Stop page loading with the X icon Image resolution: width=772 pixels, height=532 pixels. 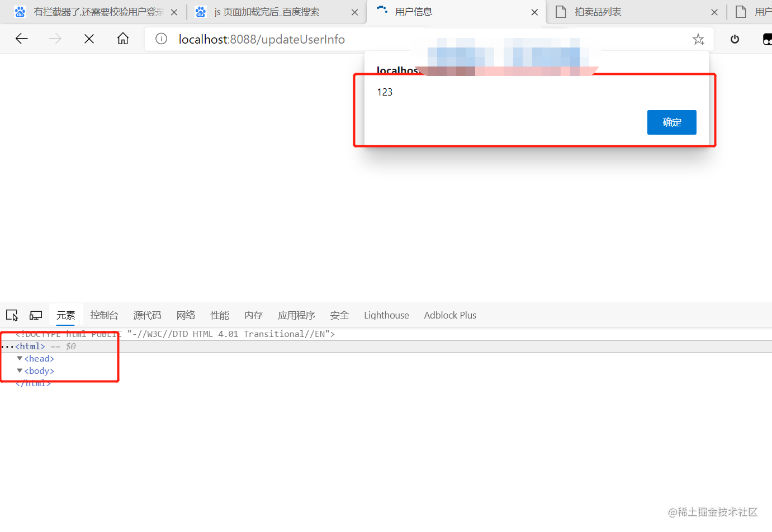click(89, 39)
